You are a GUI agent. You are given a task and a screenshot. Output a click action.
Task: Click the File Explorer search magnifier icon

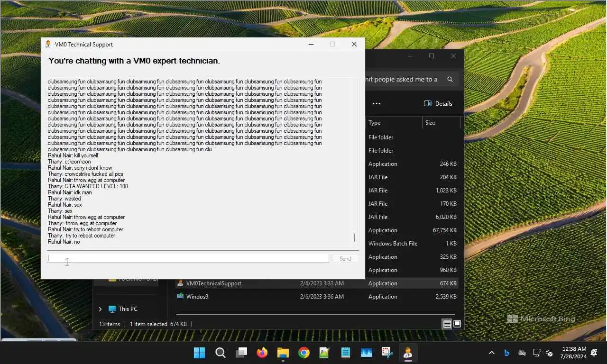pyautogui.click(x=450, y=79)
